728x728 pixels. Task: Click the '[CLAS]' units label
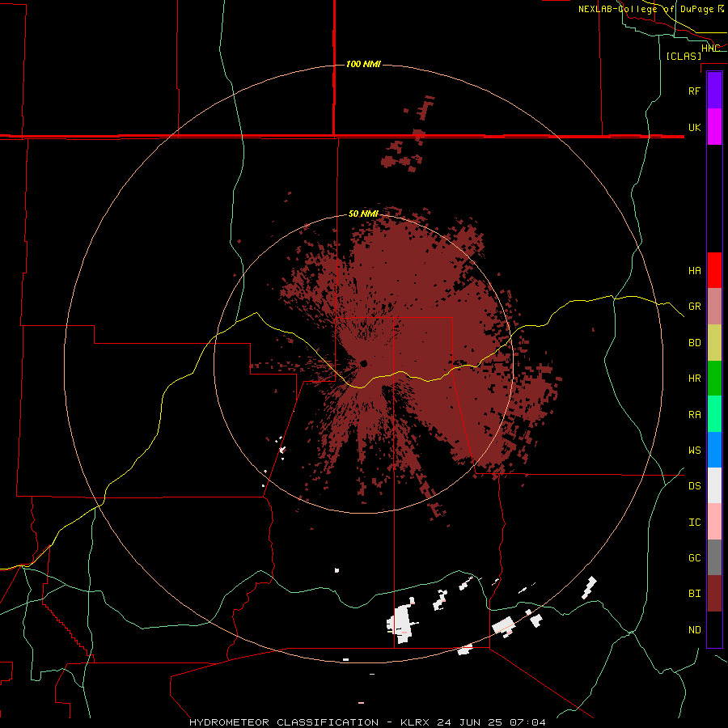(684, 56)
